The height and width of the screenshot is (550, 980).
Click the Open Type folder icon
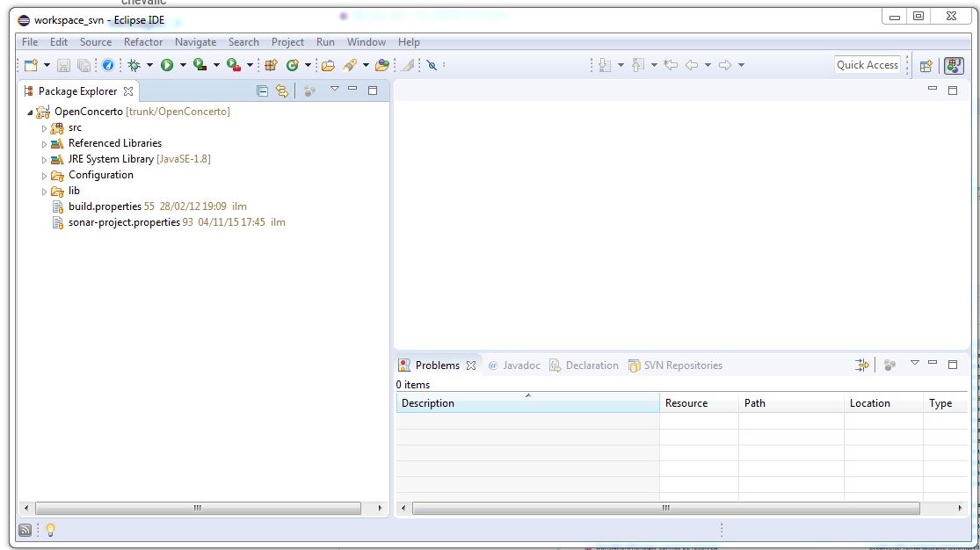pyautogui.click(x=328, y=65)
